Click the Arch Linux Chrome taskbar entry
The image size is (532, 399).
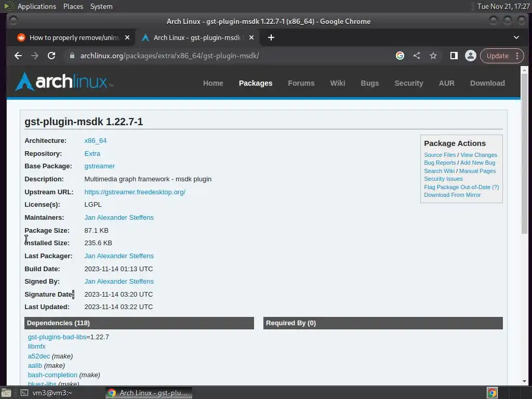point(149,393)
